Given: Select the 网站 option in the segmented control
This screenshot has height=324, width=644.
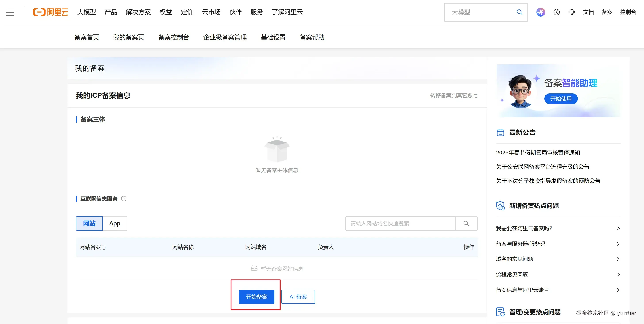Looking at the screenshot, I should 89,223.
